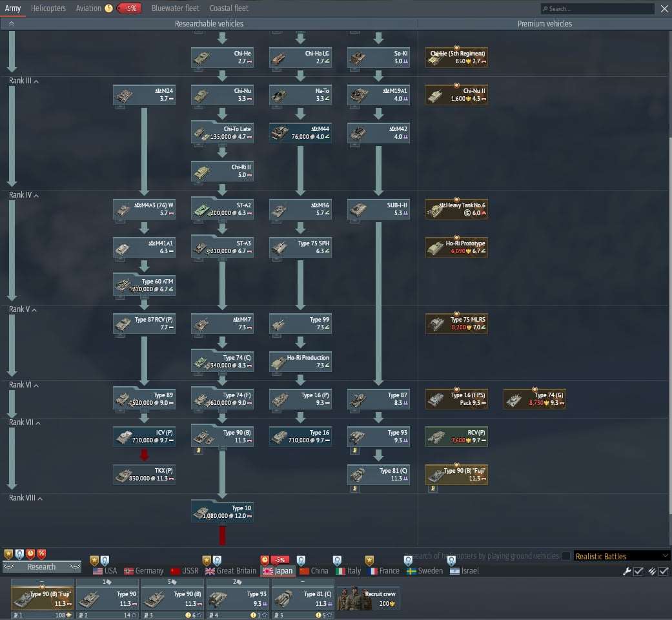
Task: Choose the Chi-Nu II premium tank
Action: (x=456, y=95)
